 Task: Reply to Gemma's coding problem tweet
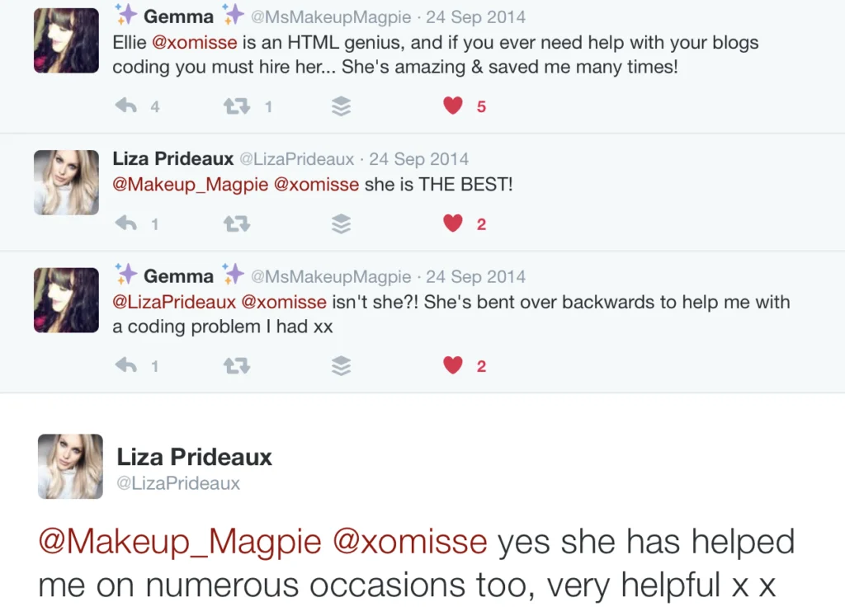pos(126,365)
